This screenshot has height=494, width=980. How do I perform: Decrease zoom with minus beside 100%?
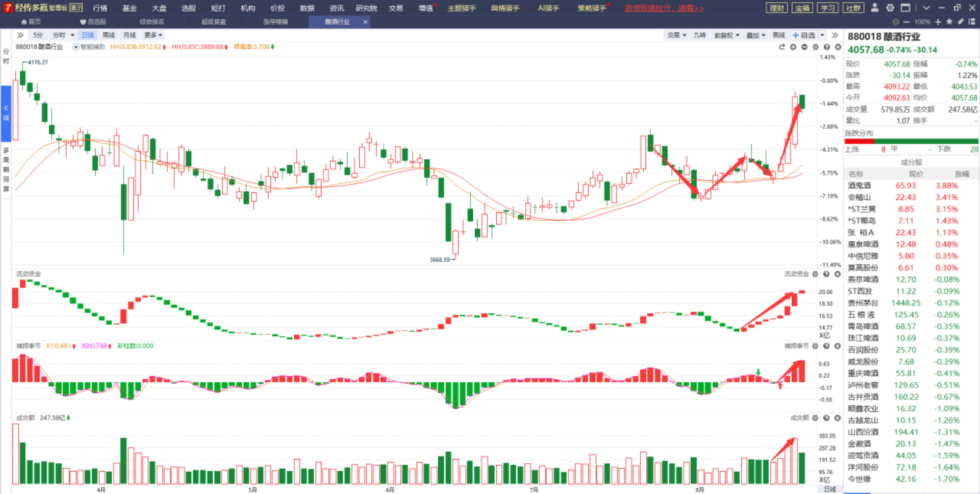(906, 22)
